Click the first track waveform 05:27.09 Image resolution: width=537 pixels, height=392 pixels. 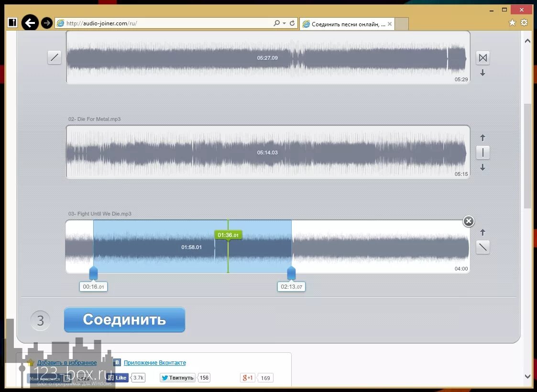[x=267, y=57]
